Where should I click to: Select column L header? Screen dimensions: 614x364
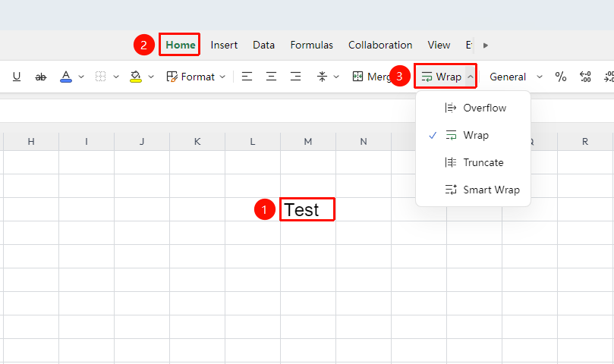(253, 141)
